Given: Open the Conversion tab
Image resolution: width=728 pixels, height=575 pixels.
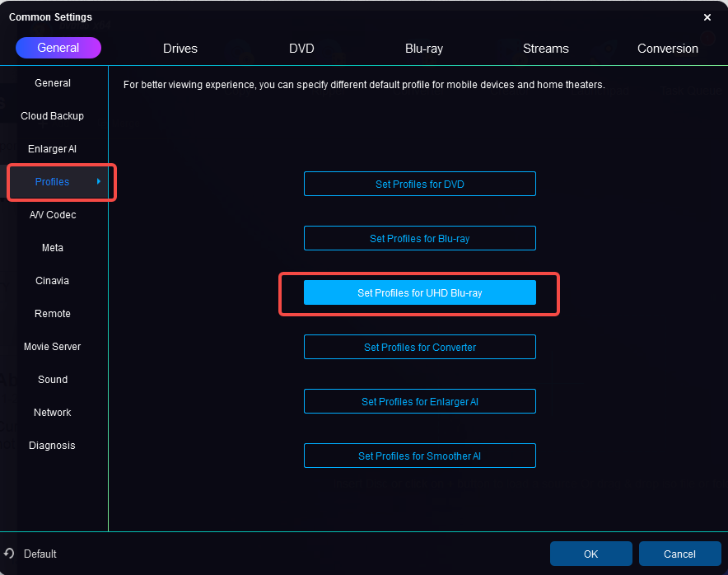Looking at the screenshot, I should (667, 49).
